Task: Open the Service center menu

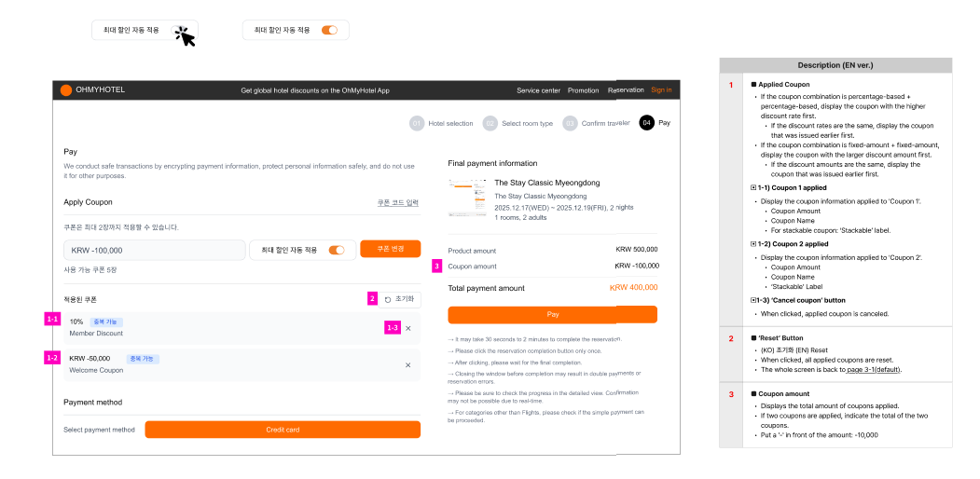Action: point(538,90)
